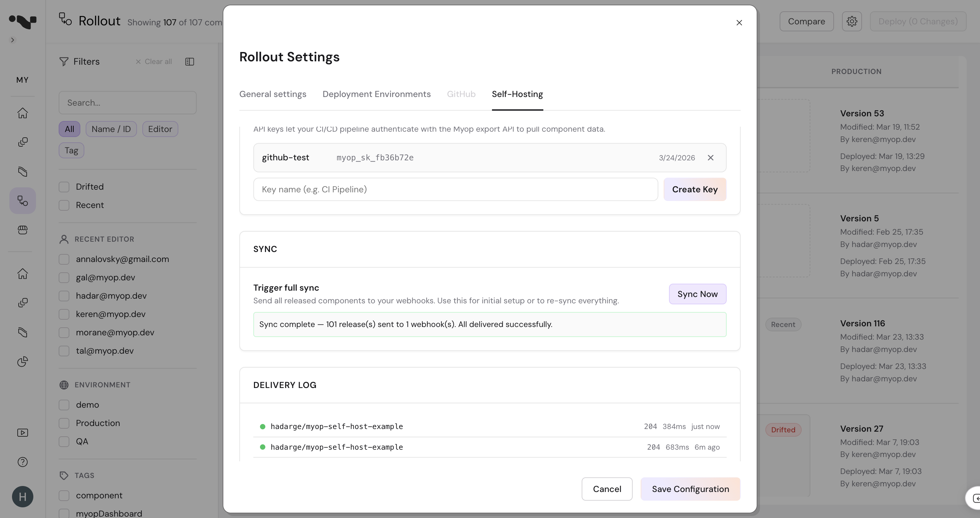980x518 pixels.
Task: Enable the keren@myop.dev editor checkbox
Action: coord(64,314)
